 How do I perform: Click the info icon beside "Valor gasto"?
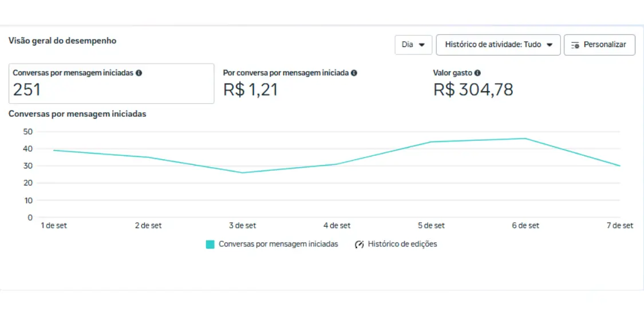pyautogui.click(x=477, y=73)
